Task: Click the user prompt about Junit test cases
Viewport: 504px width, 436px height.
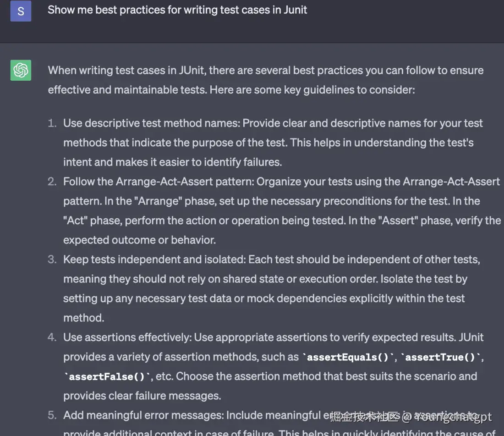Action: click(x=177, y=10)
